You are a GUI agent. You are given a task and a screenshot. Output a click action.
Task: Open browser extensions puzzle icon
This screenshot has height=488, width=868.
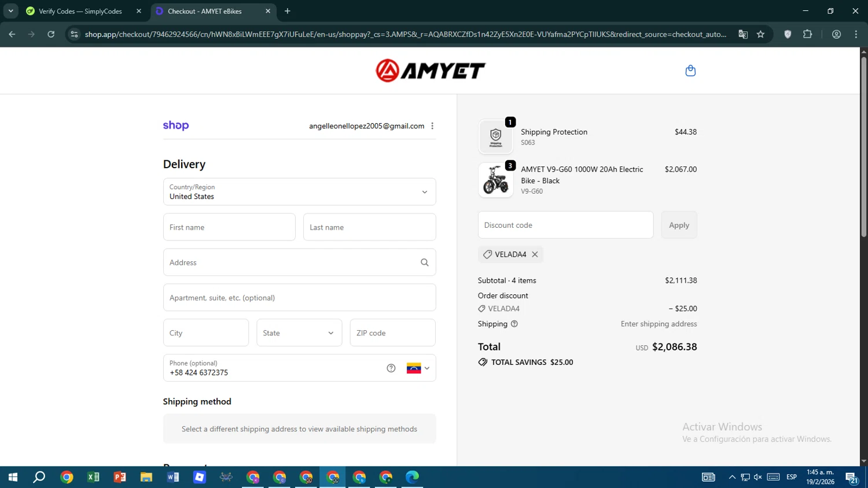(x=808, y=34)
